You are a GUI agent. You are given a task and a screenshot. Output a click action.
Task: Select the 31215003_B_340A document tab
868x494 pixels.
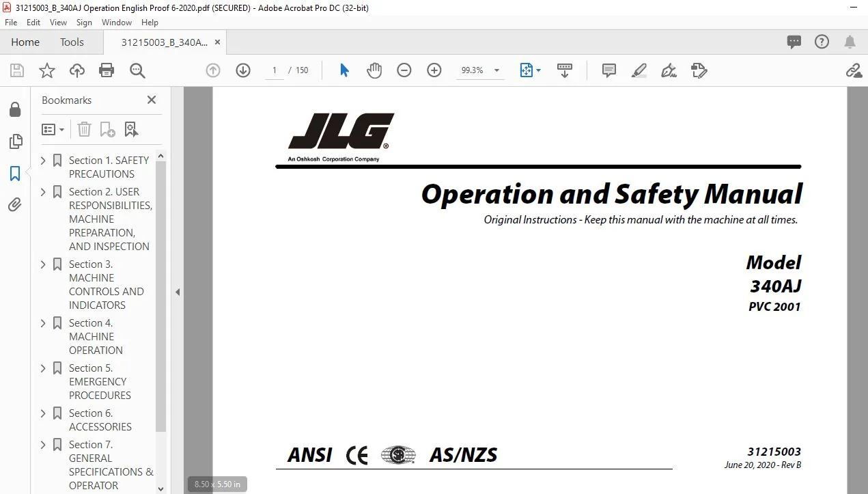(165, 42)
